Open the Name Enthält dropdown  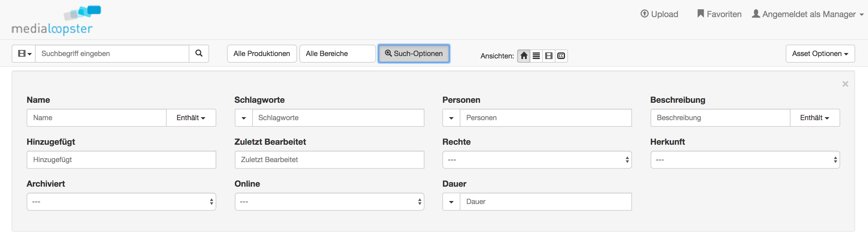(x=191, y=117)
